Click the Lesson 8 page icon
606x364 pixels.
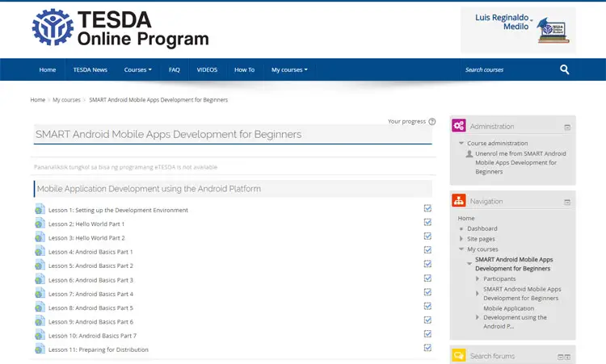[x=40, y=307]
